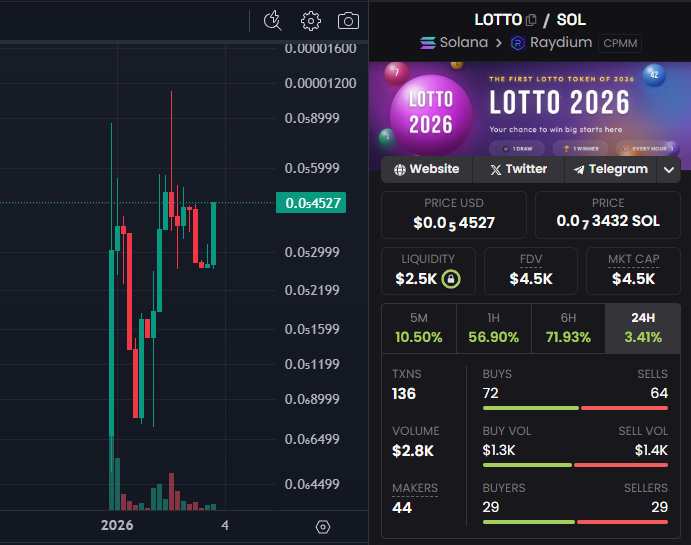The height and width of the screenshot is (545, 691).
Task: Click the 0.0₅2999 price axis label
Action: click(312, 252)
